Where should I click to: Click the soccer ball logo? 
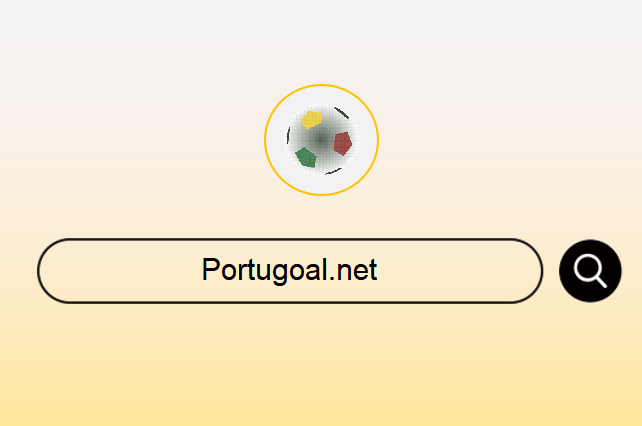click(322, 139)
